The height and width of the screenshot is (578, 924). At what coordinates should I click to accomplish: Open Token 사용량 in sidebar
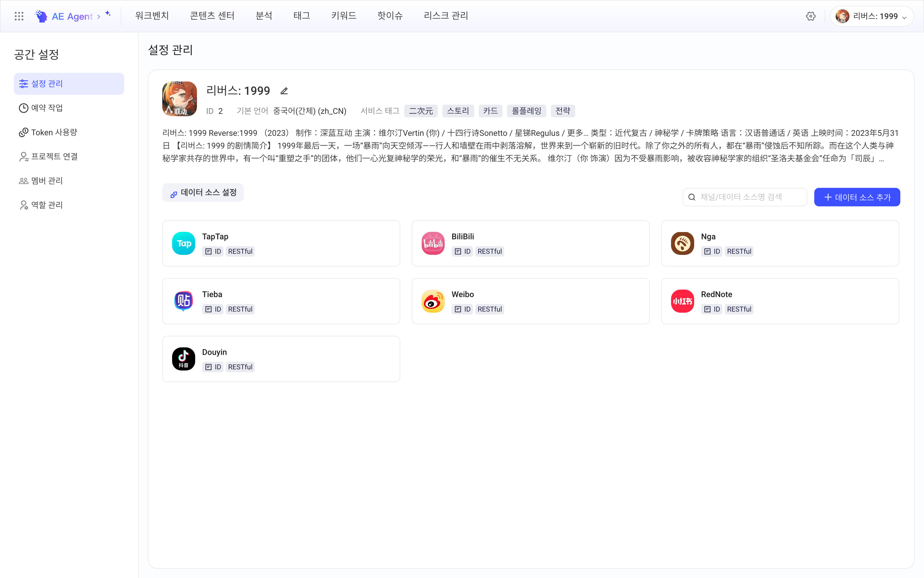click(x=69, y=132)
